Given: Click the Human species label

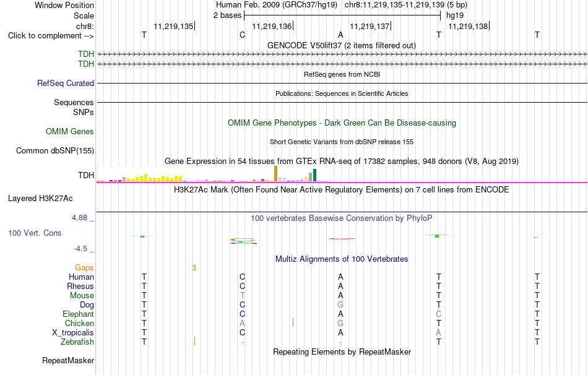Looking at the screenshot, I should [81, 277].
